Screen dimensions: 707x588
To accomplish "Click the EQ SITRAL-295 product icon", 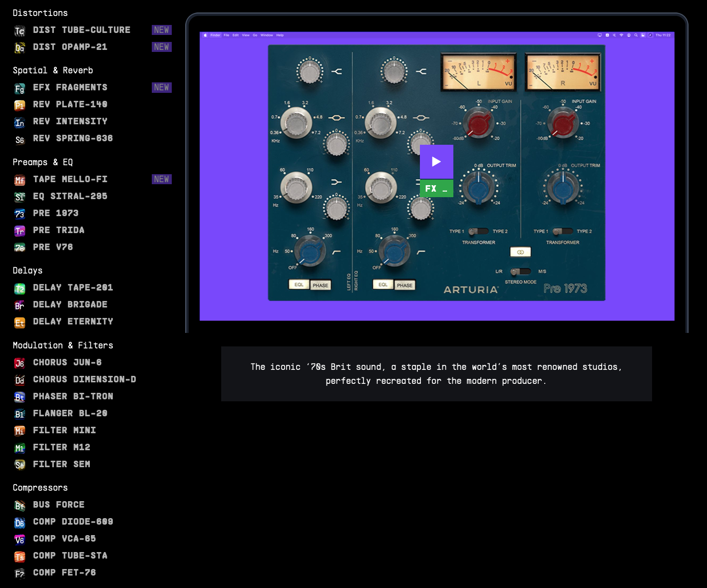I will [x=19, y=197].
